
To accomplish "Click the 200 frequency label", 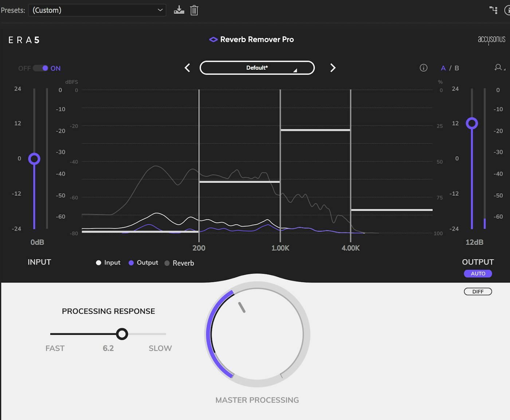I will [199, 248].
